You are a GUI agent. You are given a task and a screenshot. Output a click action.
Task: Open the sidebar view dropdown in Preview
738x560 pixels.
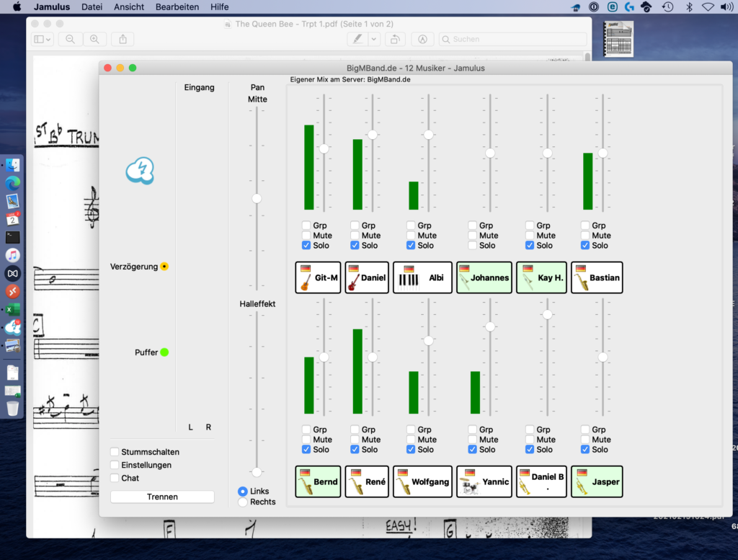(x=43, y=39)
